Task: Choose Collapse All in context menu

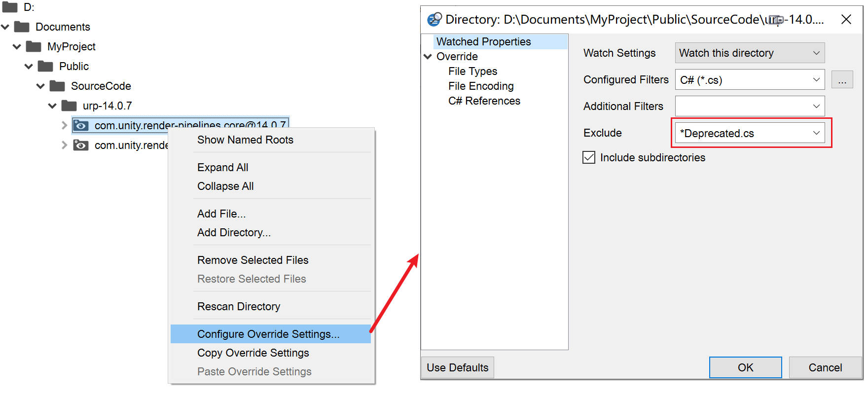Action: 271,186
